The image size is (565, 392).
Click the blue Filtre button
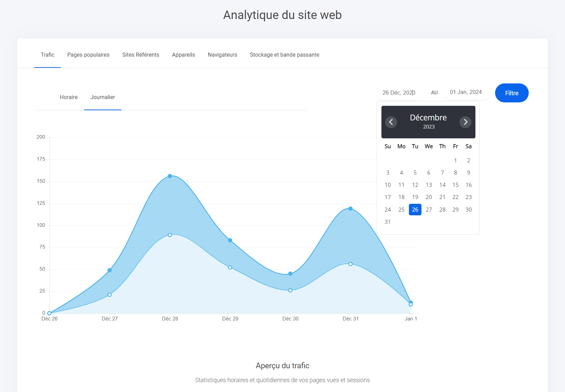(511, 93)
